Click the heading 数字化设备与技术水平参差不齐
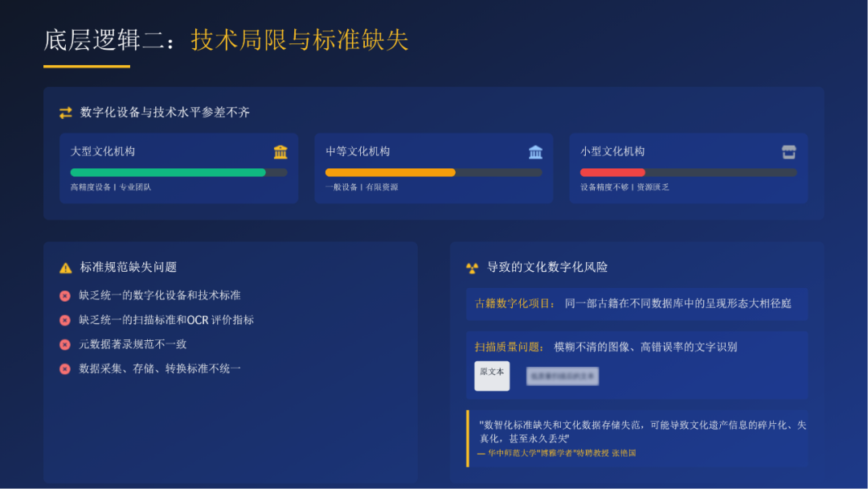The image size is (868, 489). (x=165, y=113)
